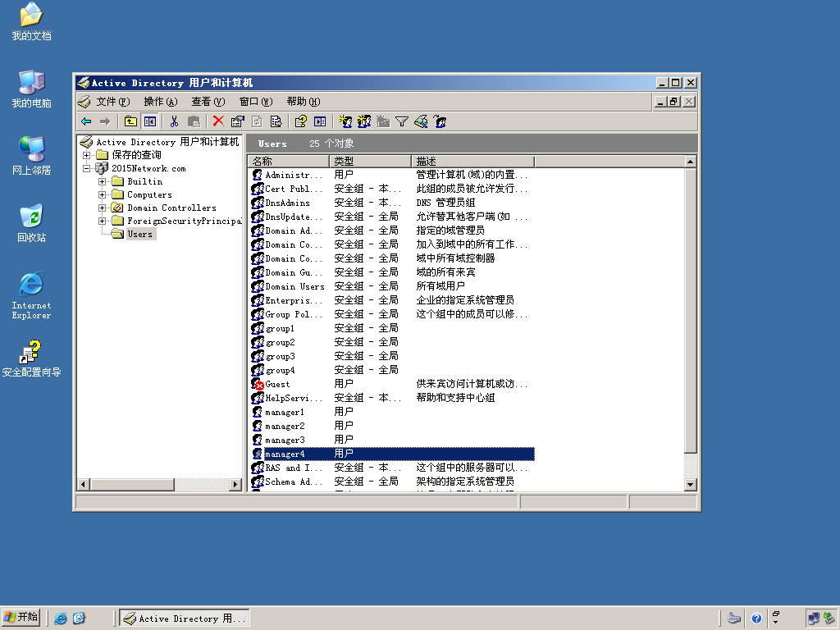
Task: Select the HelpServicesGroup row
Action: tap(391, 398)
